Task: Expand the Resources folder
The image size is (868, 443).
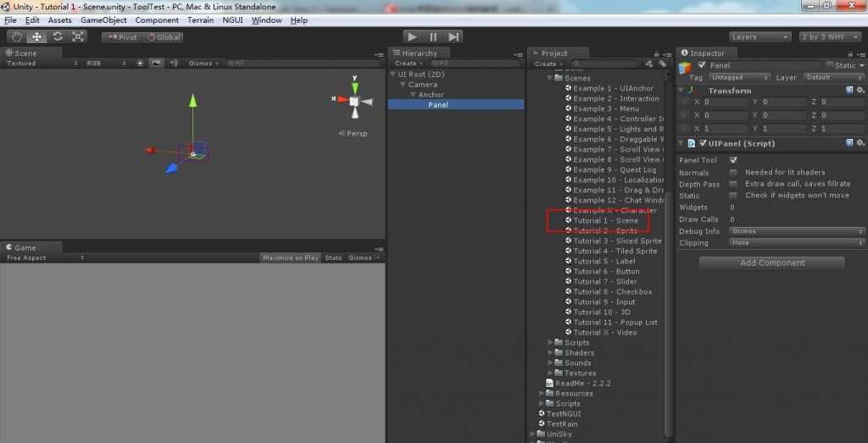Action: (x=542, y=393)
